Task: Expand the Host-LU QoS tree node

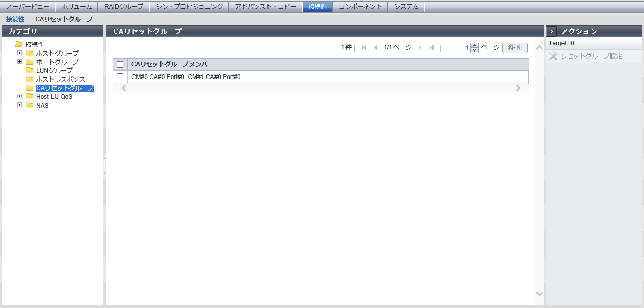Action: pyautogui.click(x=20, y=96)
